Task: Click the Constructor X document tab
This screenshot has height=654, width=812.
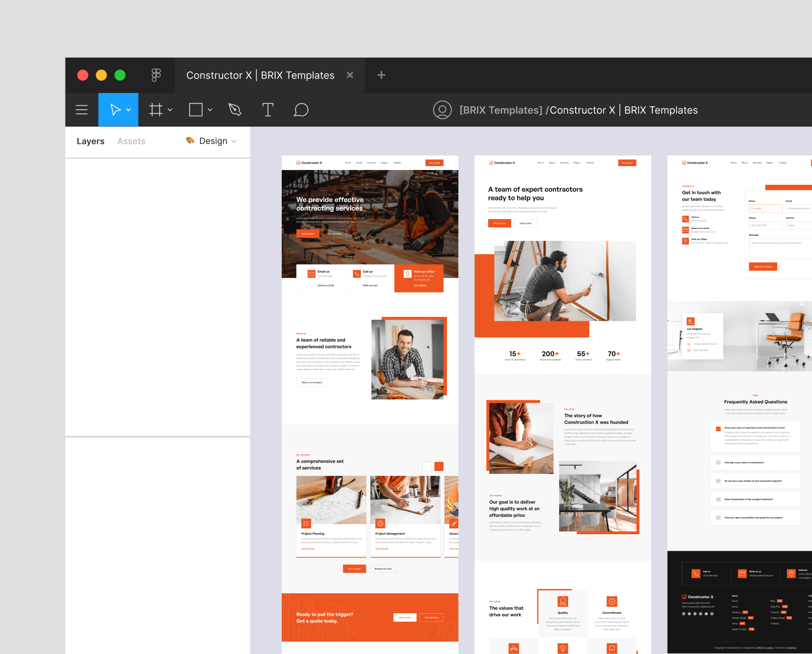Action: (260, 75)
